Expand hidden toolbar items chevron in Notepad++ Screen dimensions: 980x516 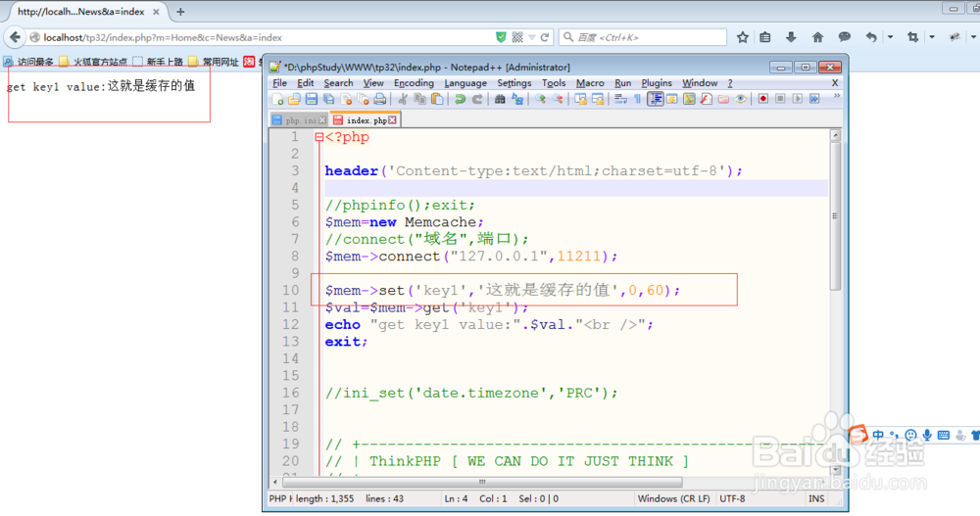tap(837, 97)
